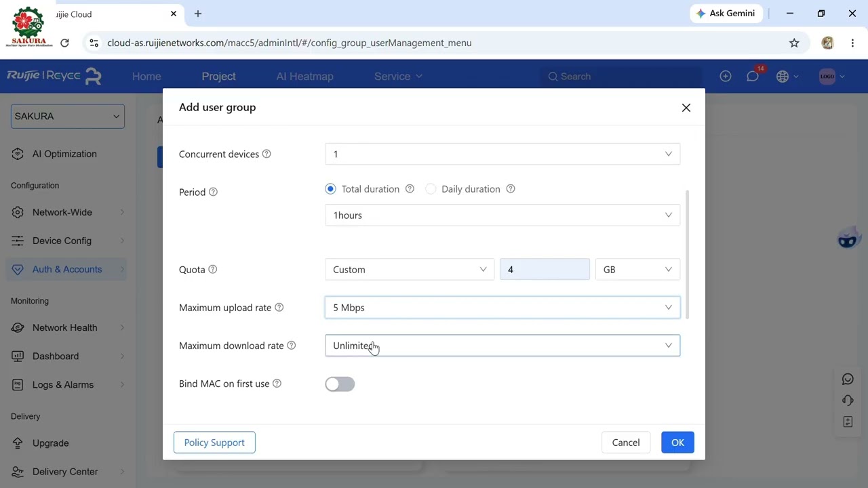Reload the page with browser refresh
The image size is (868, 488).
tap(64, 43)
